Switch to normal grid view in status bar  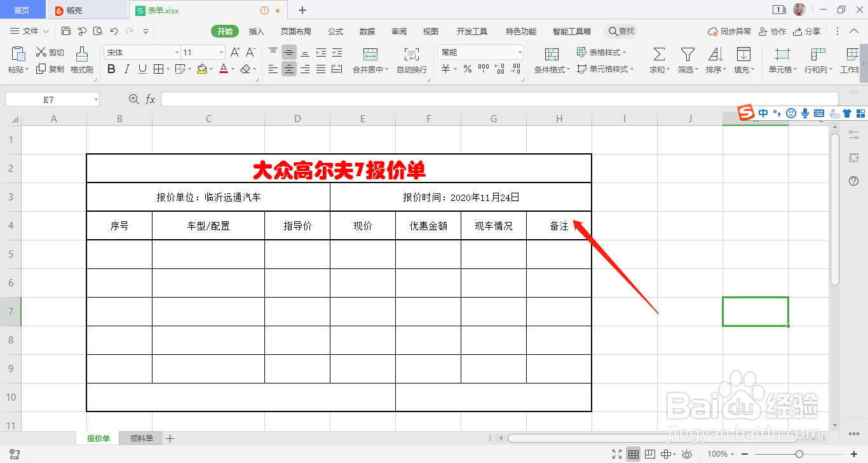(634, 454)
